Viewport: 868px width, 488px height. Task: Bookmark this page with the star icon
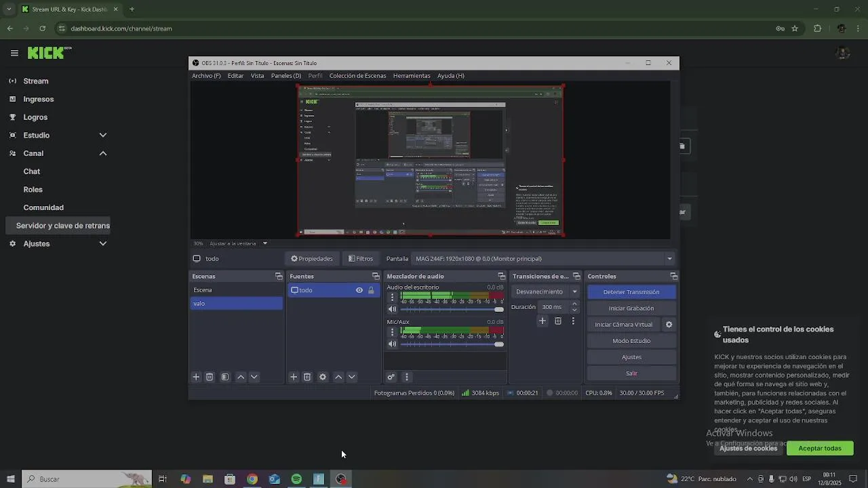[x=795, y=28]
